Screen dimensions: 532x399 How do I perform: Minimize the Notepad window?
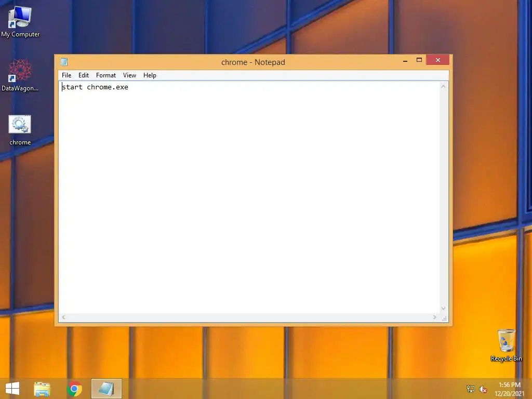(405, 60)
